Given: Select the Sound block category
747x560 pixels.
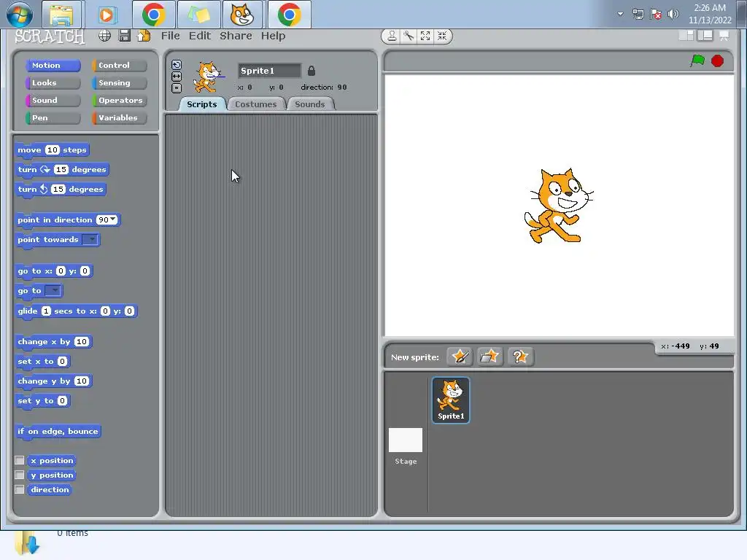Looking at the screenshot, I should 53,101.
